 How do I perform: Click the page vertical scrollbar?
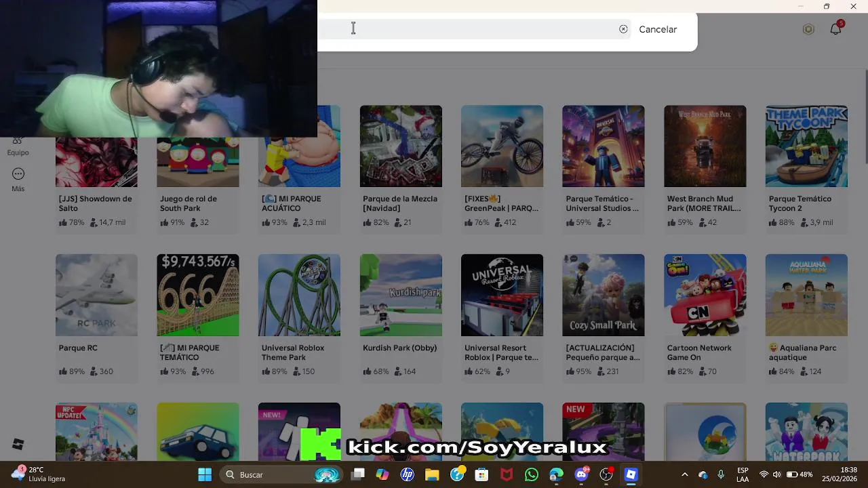[866, 115]
